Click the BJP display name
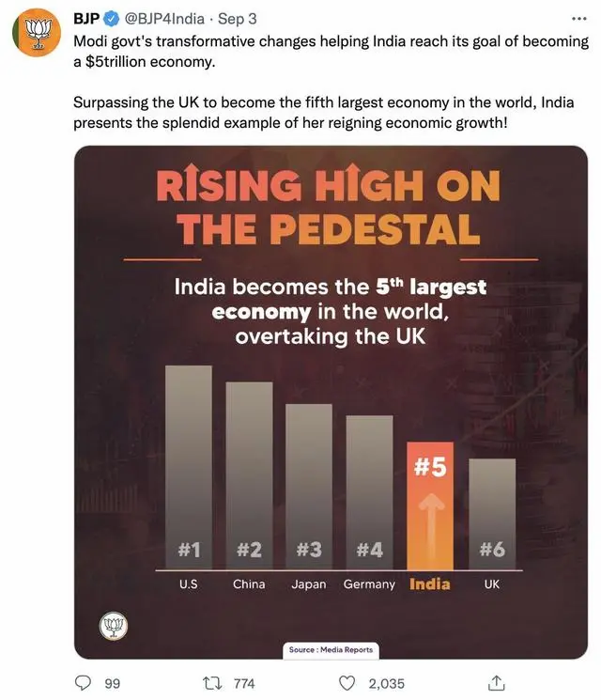The width and height of the screenshot is (601, 700). pyautogui.click(x=86, y=19)
